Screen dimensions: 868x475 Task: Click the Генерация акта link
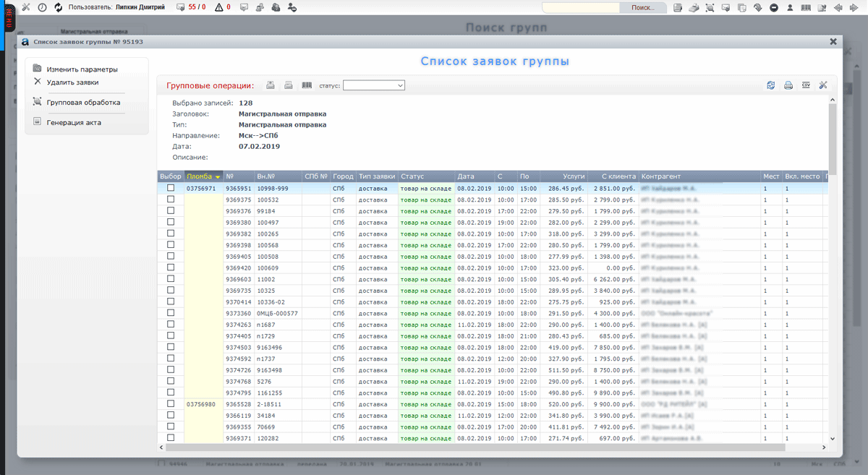tap(74, 123)
